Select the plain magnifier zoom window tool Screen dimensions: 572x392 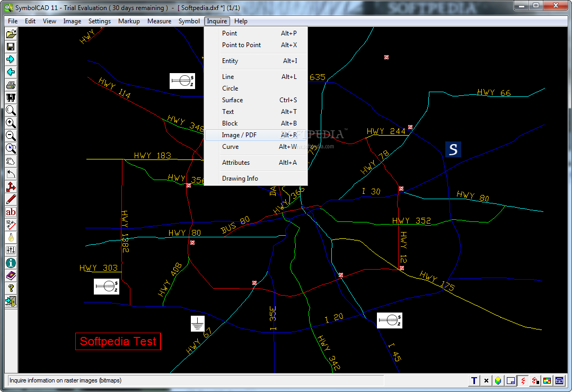(x=11, y=111)
